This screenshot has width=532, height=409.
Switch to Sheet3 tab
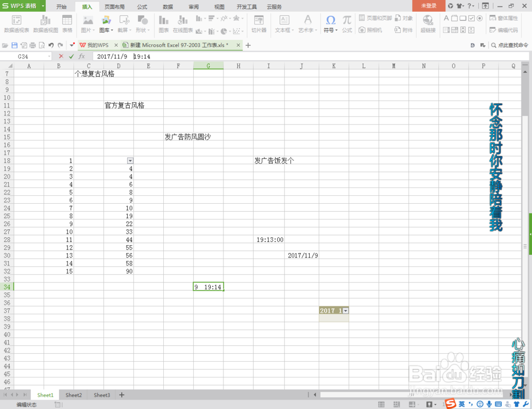(x=102, y=395)
